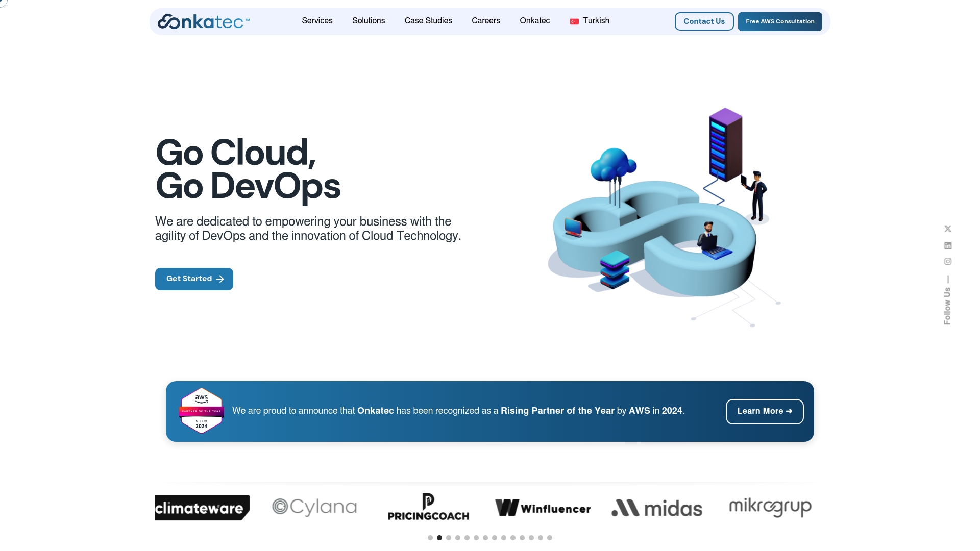Click the Turkish flag icon
The height and width of the screenshot is (551, 980).
point(574,21)
